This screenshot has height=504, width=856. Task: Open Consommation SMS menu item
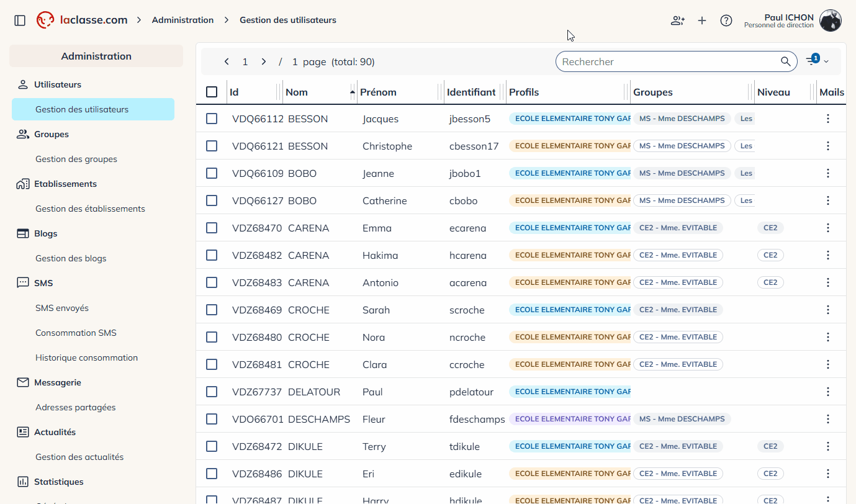pos(76,333)
